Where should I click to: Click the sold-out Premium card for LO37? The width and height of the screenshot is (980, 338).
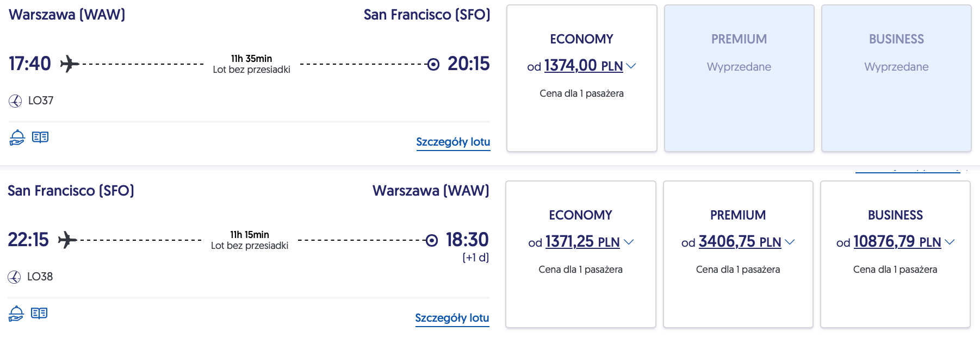click(x=739, y=78)
